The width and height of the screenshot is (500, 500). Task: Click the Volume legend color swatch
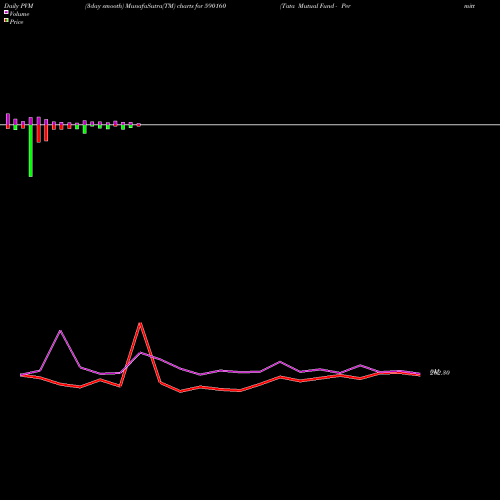6,13
